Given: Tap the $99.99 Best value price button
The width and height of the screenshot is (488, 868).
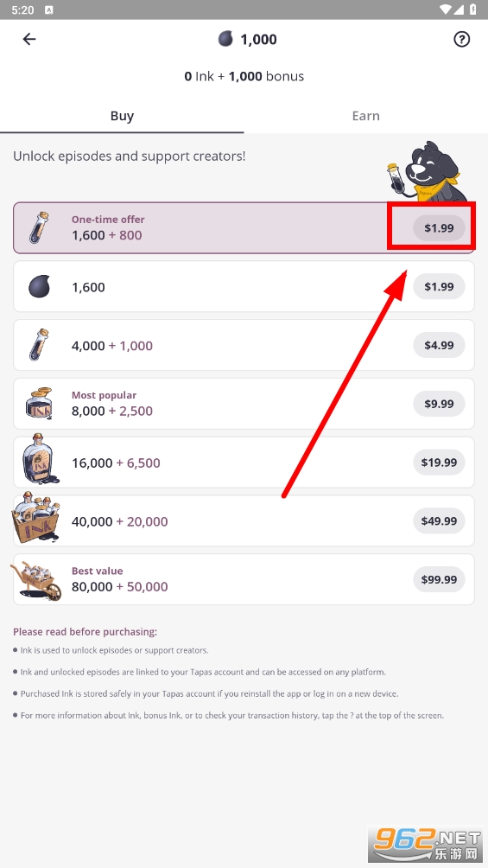Looking at the screenshot, I should 439,579.
